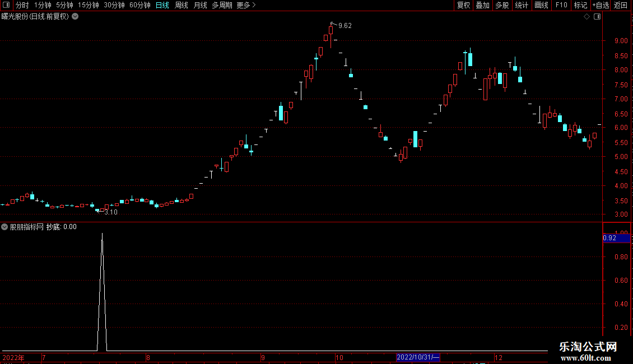
Task: Select the 2022/10/31 date marker
Action: point(418,357)
